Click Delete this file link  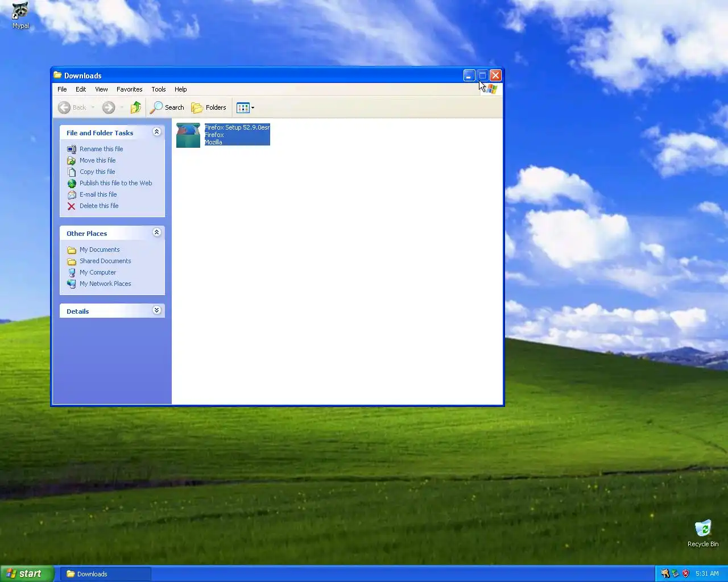(x=99, y=206)
